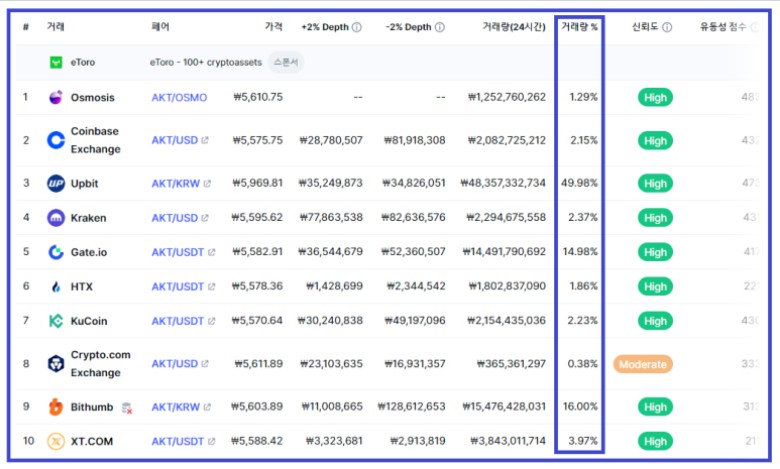The width and height of the screenshot is (780, 469).
Task: Click the HTX flame logo icon
Action: (x=56, y=286)
